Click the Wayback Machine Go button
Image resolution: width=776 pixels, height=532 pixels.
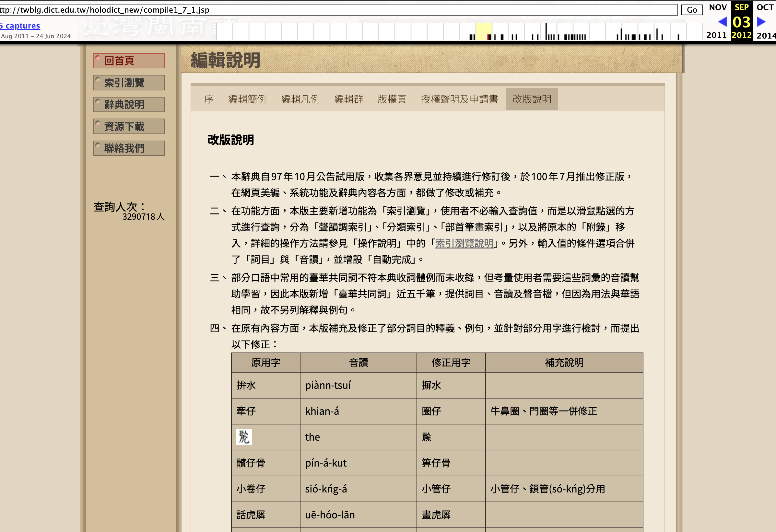tap(692, 10)
